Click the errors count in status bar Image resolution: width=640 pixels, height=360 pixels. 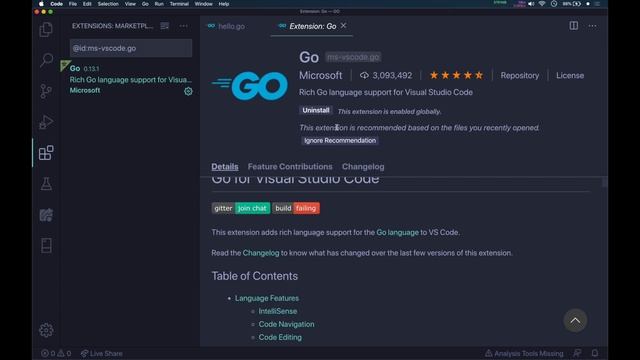(49, 353)
